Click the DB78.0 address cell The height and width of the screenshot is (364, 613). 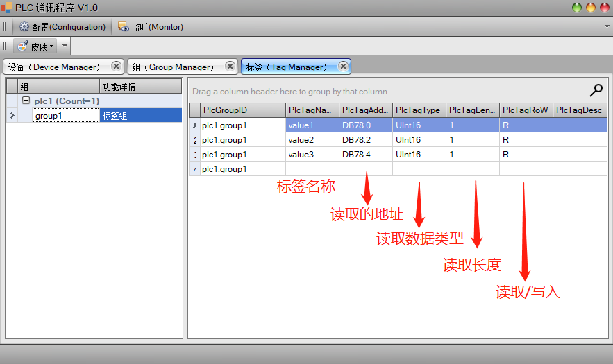[366, 125]
